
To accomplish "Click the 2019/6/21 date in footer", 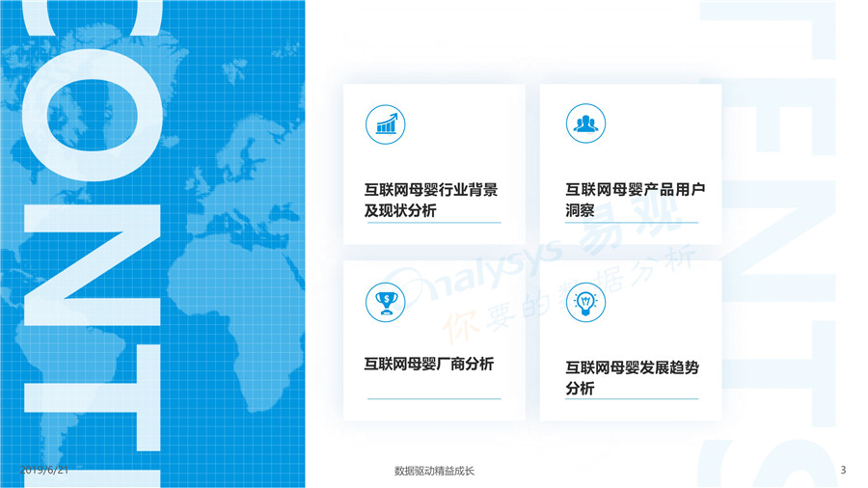I will (x=44, y=470).
